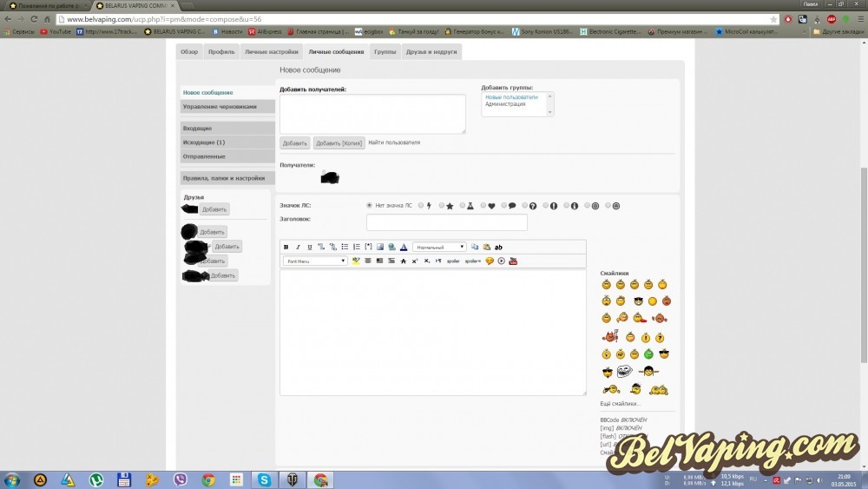Apply italic formatting with the I button
This screenshot has height=489, width=868.
(x=298, y=247)
